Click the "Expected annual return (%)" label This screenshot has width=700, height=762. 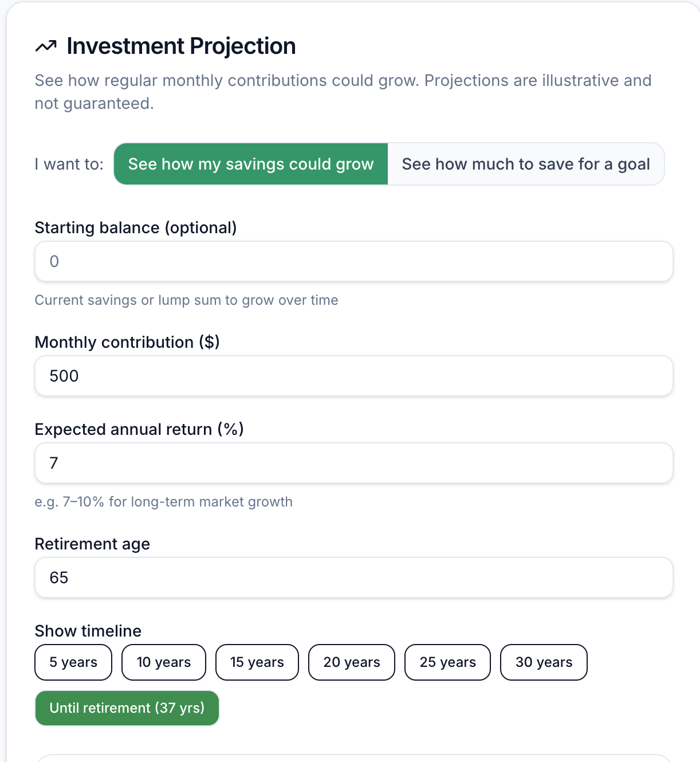[139, 430]
